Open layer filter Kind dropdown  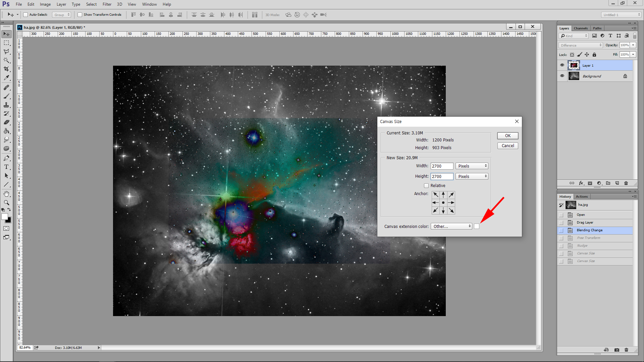[x=574, y=36]
